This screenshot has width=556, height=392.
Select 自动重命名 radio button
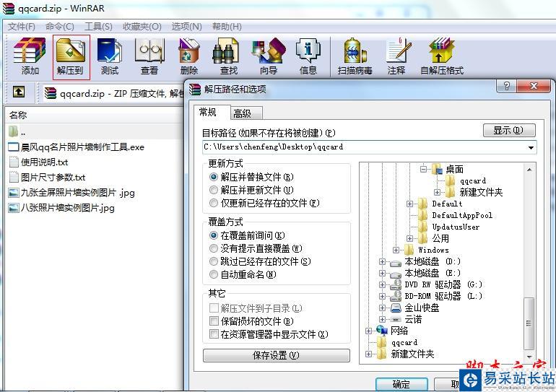click(214, 274)
